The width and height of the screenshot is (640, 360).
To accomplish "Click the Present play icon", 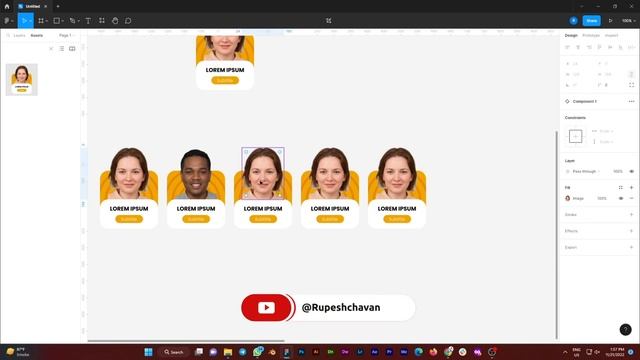I will tap(611, 20).
